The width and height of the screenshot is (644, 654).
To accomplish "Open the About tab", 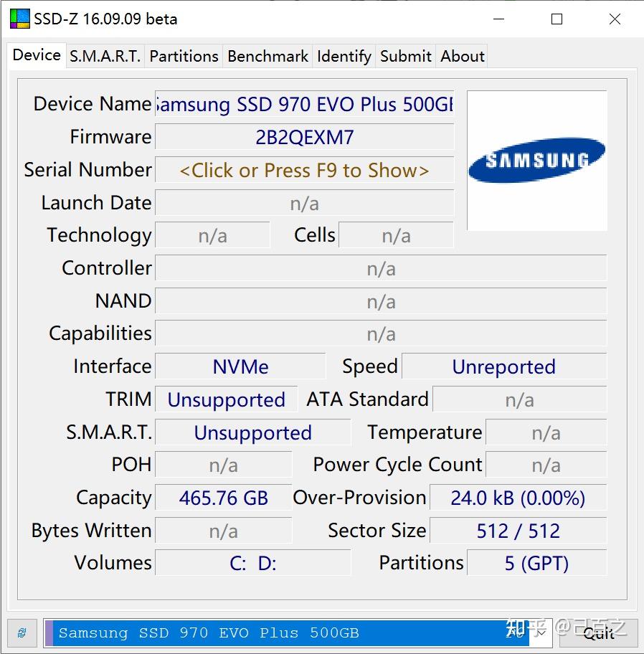I will [x=461, y=56].
